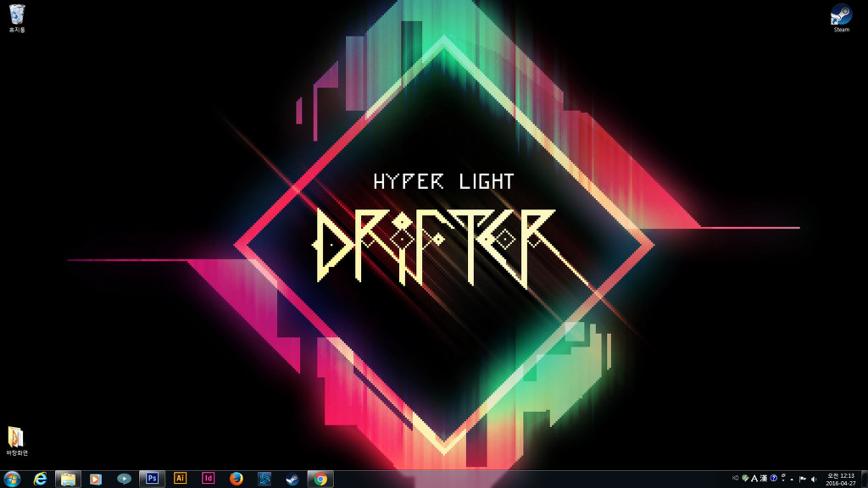Launch Windows Media Player from taskbar
This screenshot has height=488, width=868.
click(x=96, y=480)
